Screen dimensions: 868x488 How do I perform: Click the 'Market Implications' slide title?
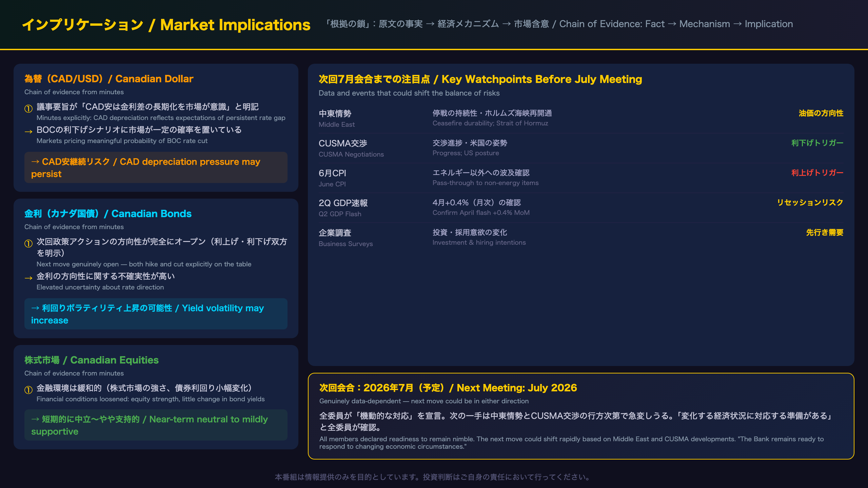166,25
